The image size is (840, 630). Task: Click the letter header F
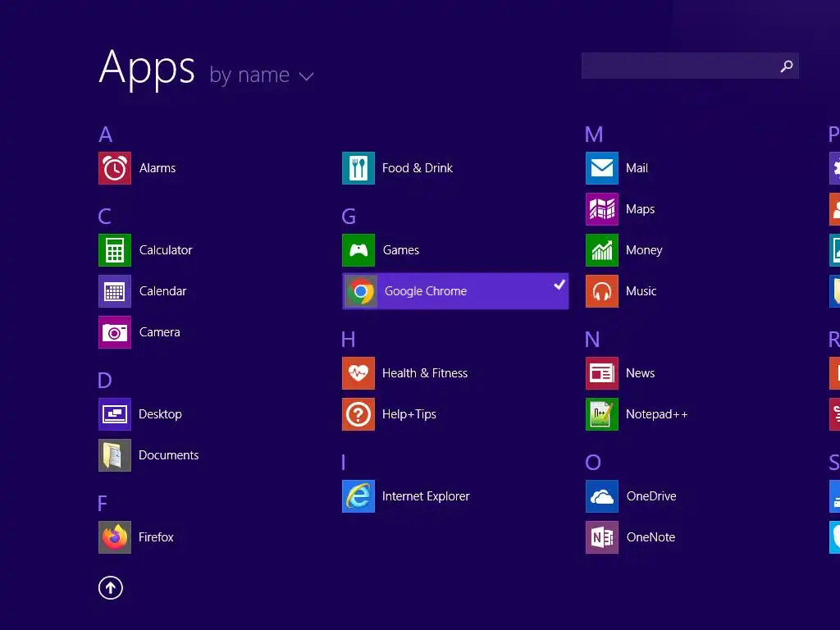pos(103,504)
